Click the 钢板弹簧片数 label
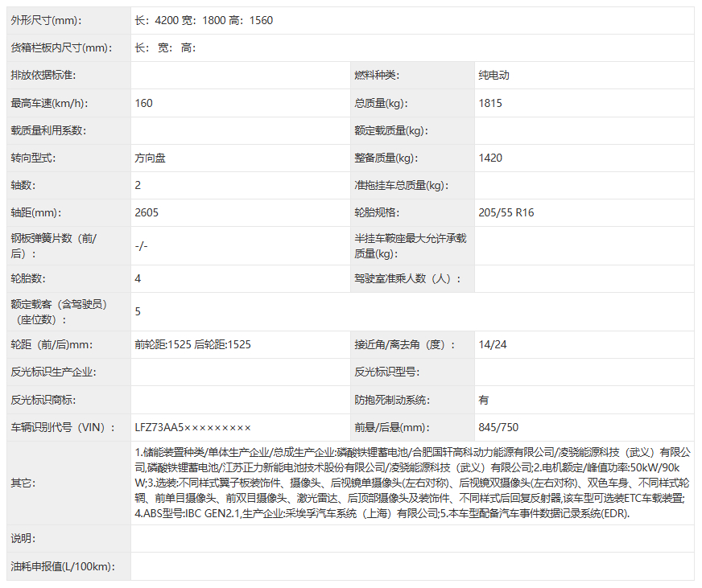 (54, 245)
